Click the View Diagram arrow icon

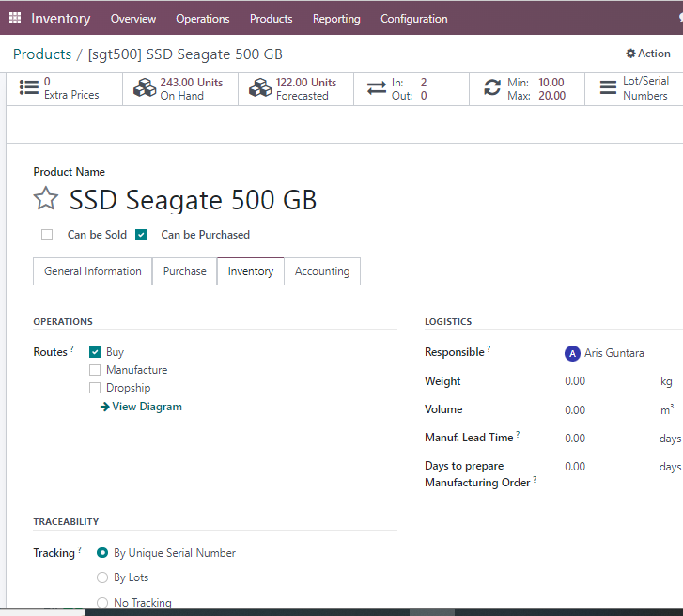(x=104, y=407)
